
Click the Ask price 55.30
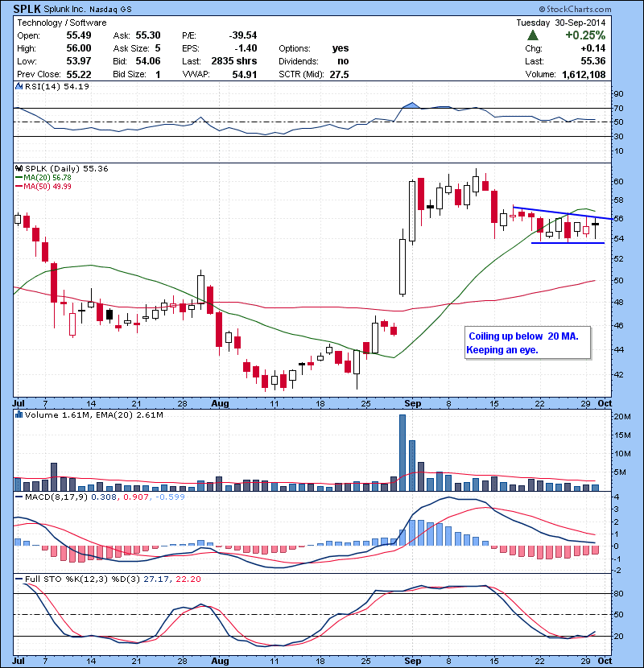click(x=148, y=35)
